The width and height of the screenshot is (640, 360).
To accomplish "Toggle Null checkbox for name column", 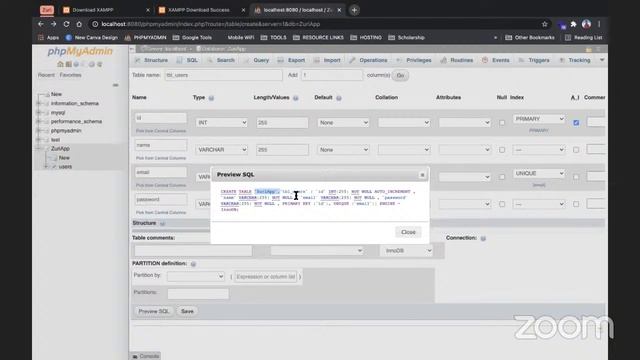I will coord(502,150).
